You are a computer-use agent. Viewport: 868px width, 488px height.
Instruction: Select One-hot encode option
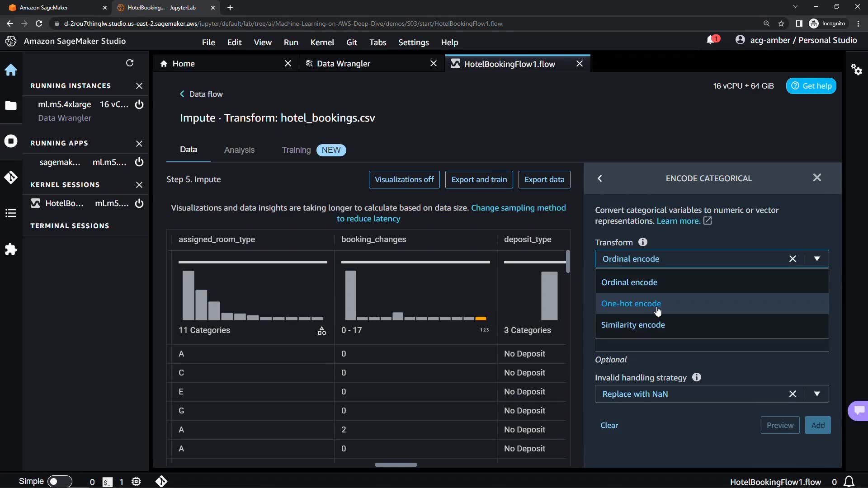631,304
